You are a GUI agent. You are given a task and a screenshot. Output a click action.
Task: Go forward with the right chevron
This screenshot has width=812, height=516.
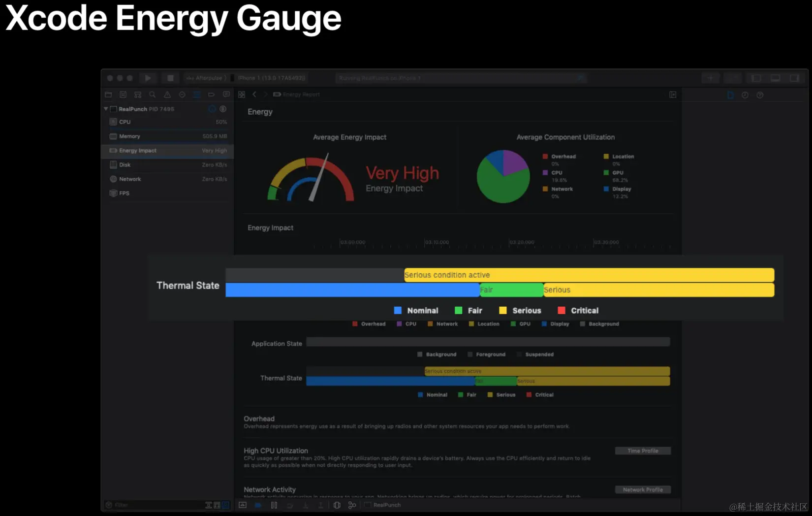click(265, 95)
